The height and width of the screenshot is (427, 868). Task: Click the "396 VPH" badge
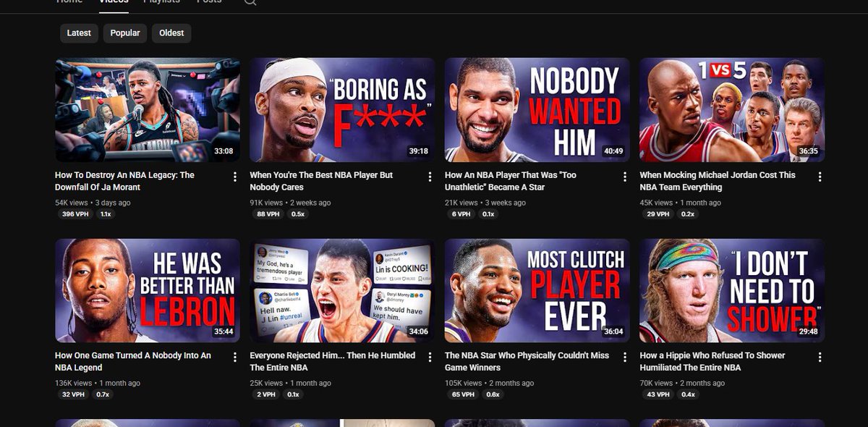pyautogui.click(x=75, y=214)
